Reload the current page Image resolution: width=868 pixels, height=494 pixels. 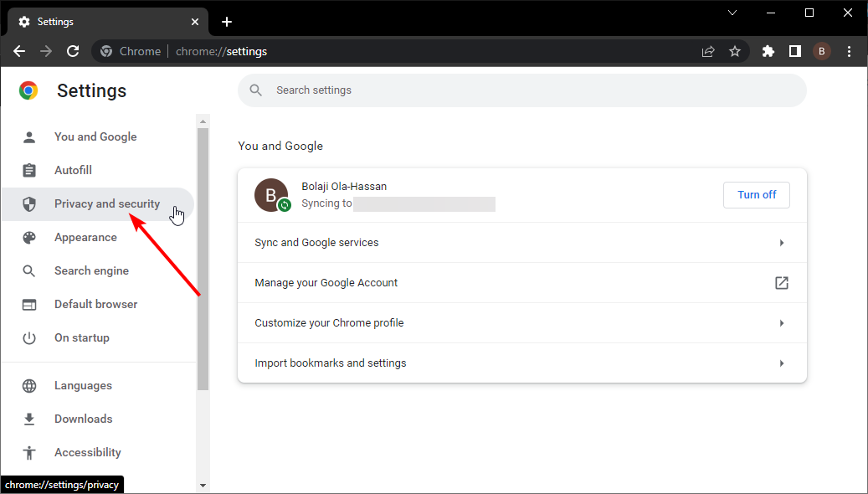coord(73,52)
